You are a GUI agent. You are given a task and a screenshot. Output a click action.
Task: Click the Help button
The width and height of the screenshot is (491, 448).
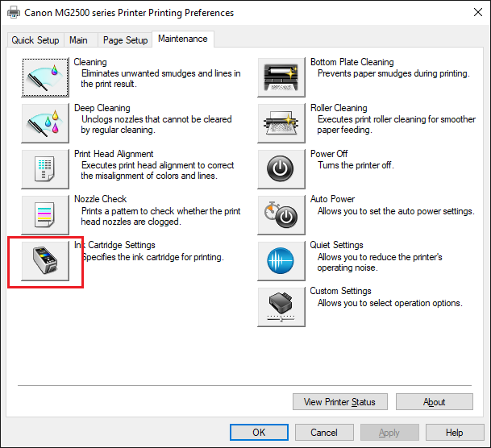click(x=454, y=433)
